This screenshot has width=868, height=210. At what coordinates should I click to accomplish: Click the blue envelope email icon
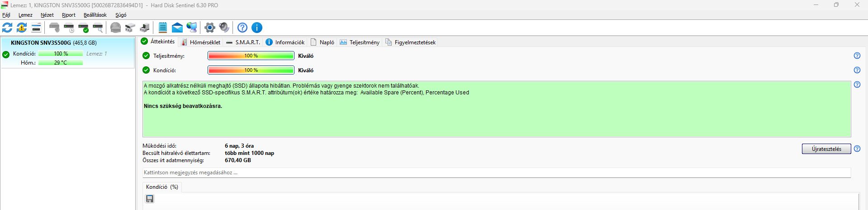[177, 28]
